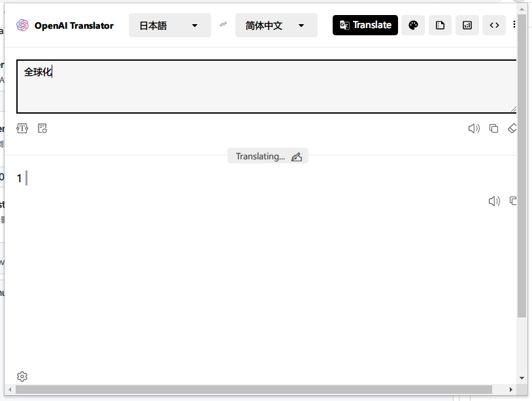
Task: Open the 简体中文 target language dropdown
Action: coord(276,25)
